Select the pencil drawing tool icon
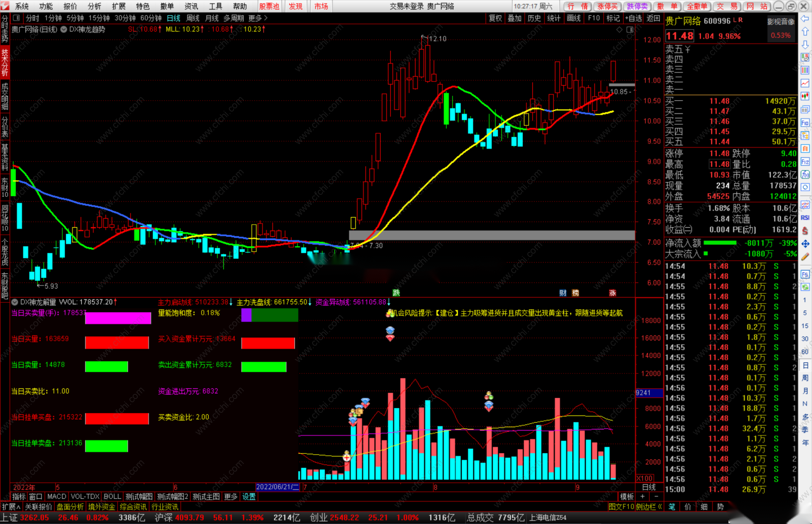 [805, 257]
